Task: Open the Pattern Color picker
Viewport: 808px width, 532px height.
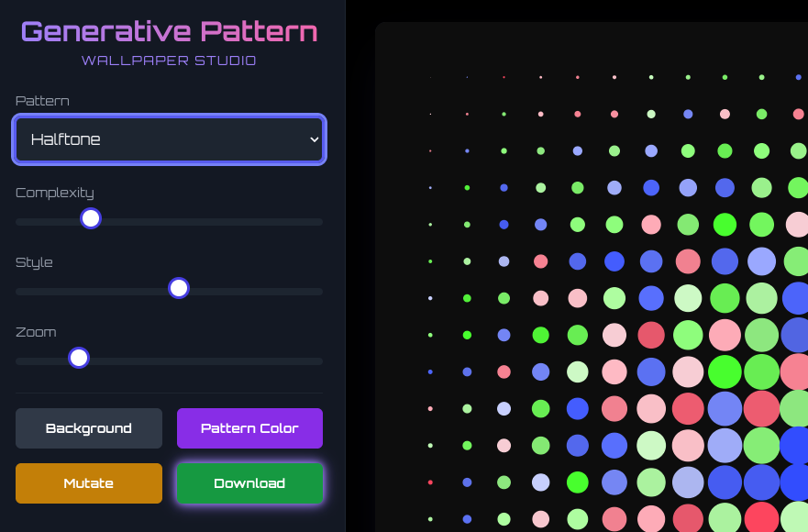Action: pyautogui.click(x=250, y=428)
